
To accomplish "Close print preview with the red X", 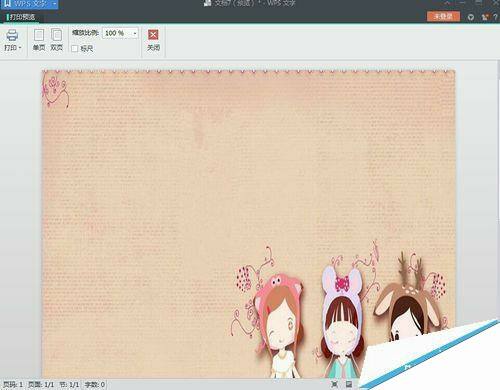I will (x=153, y=35).
